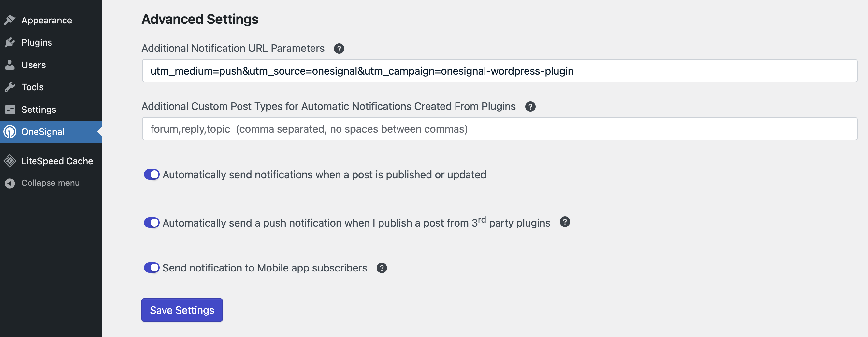Open help for Additional Notification URL Parameters
Screen dimensions: 868x337
point(339,49)
